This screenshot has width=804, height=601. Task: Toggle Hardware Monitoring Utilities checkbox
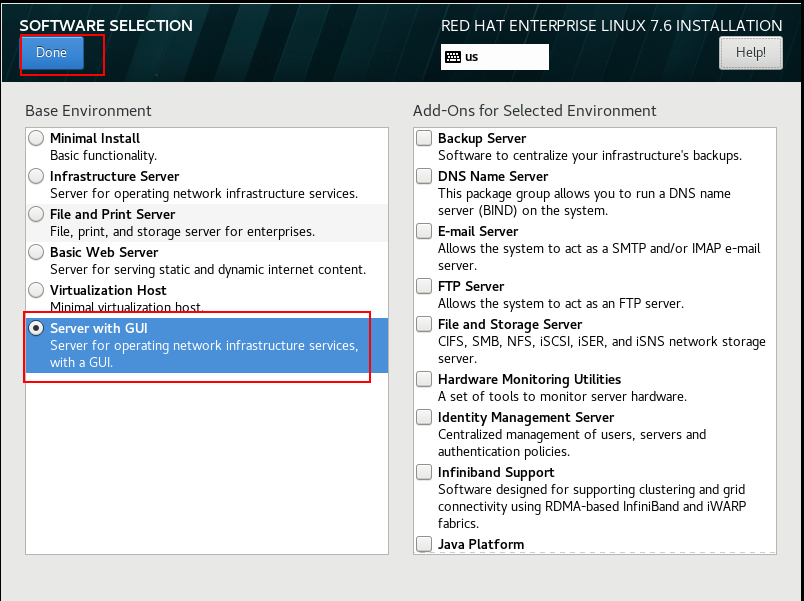tap(425, 380)
